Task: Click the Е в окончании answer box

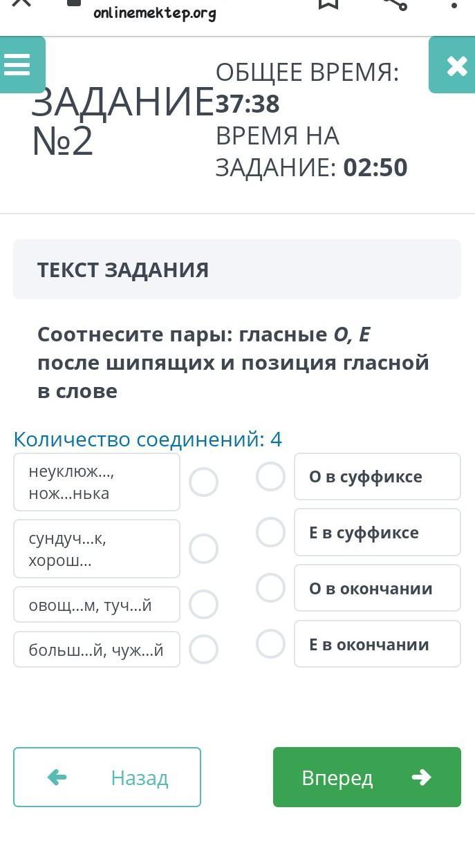Action: tap(378, 644)
